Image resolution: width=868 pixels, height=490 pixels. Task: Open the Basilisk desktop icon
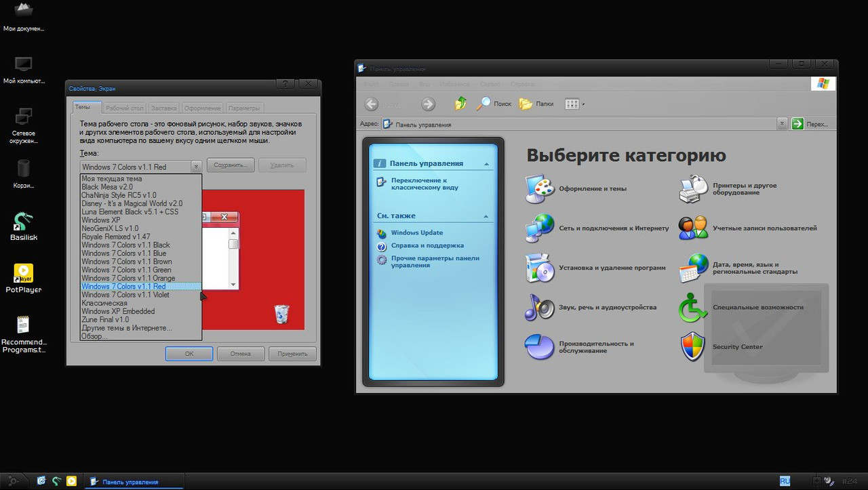tap(24, 227)
